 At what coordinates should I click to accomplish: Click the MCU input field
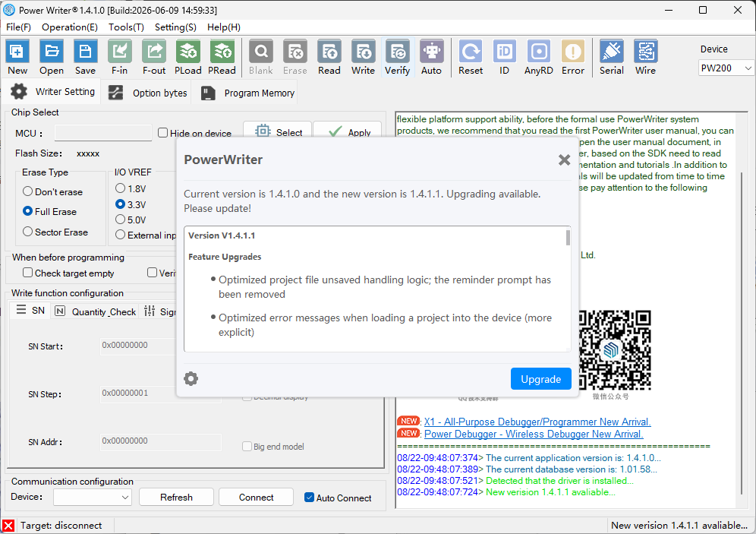(x=103, y=133)
